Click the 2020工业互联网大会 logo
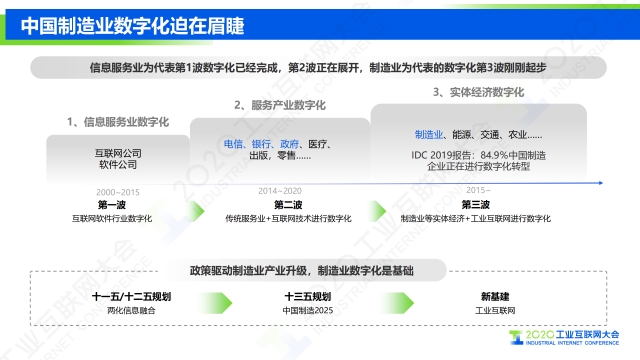640x360 pixels. tap(564, 338)
